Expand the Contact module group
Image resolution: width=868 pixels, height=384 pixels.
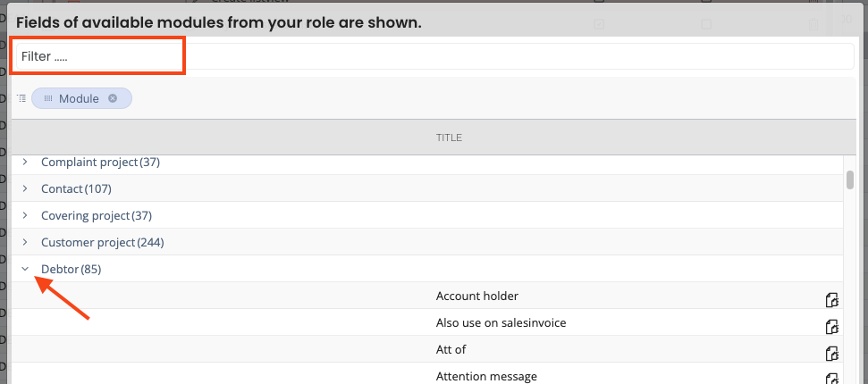point(25,189)
